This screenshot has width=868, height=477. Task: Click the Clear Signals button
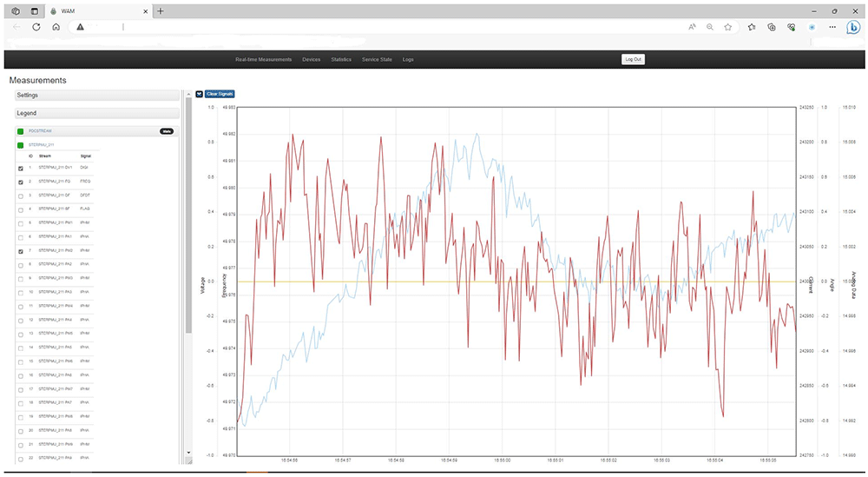click(220, 94)
